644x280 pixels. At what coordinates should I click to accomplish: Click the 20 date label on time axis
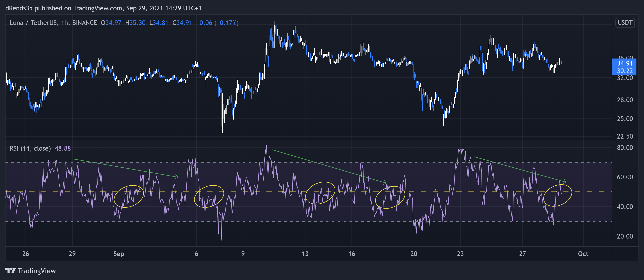414,254
